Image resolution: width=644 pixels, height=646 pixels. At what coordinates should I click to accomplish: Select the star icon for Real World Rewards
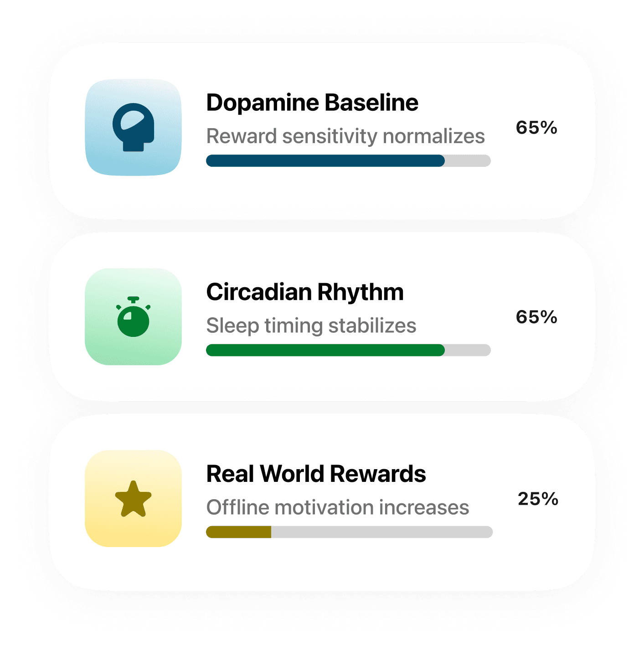point(134,499)
